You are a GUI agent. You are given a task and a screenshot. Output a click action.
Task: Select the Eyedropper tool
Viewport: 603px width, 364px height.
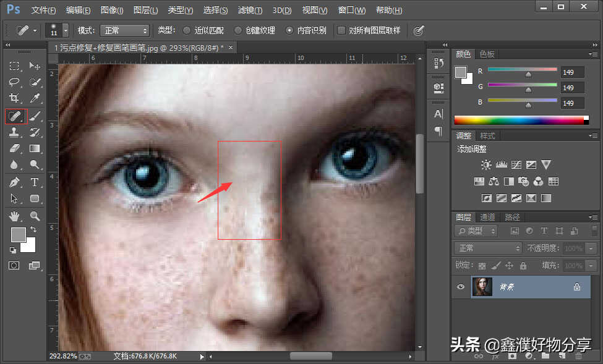point(35,98)
